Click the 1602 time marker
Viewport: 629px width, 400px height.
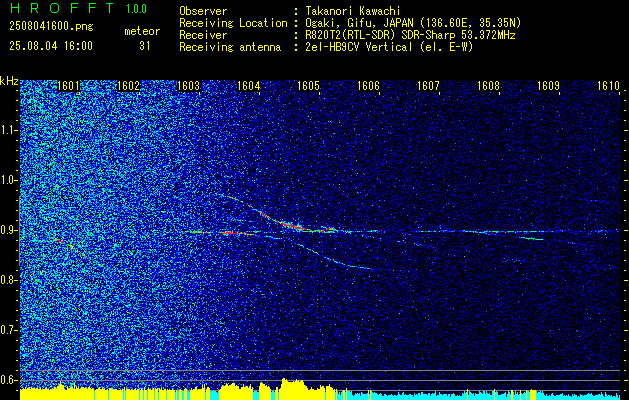tap(128, 86)
